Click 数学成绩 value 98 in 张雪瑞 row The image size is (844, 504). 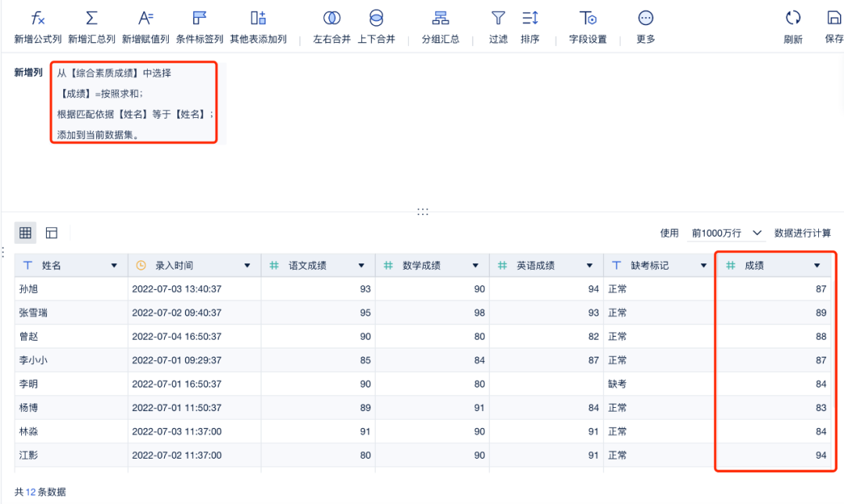(432, 313)
